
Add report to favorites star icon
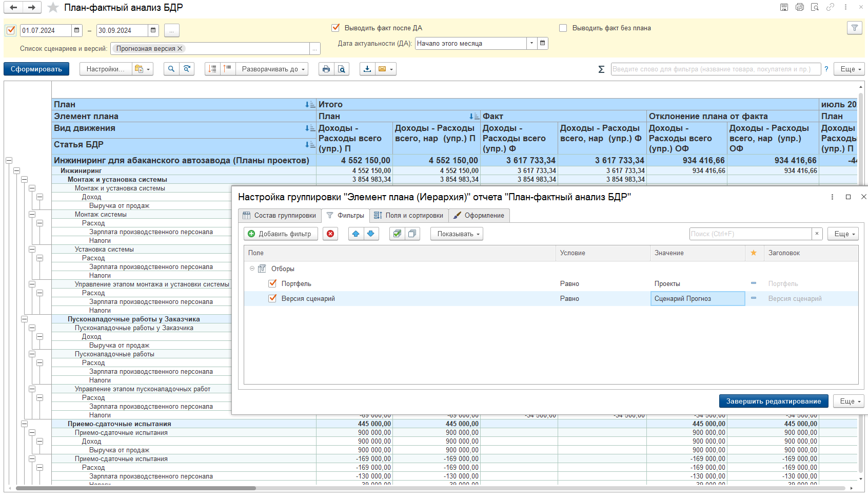[x=53, y=8]
